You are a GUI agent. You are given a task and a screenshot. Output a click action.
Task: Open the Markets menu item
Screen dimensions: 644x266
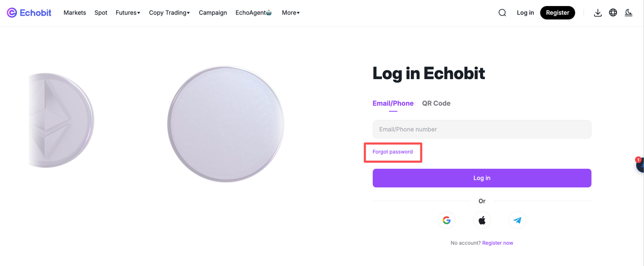pyautogui.click(x=74, y=13)
